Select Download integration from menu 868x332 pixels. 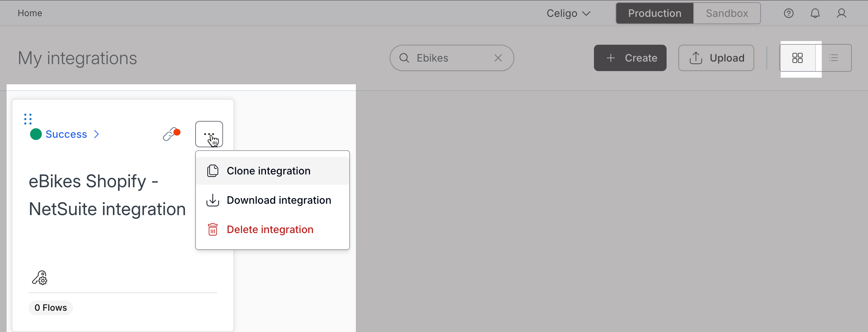coord(273,200)
